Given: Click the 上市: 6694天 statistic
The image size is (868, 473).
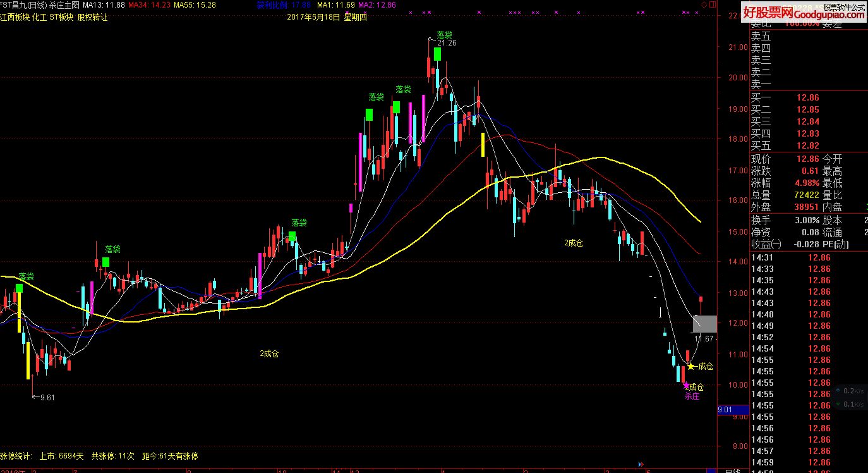Looking at the screenshot, I should (61, 455).
